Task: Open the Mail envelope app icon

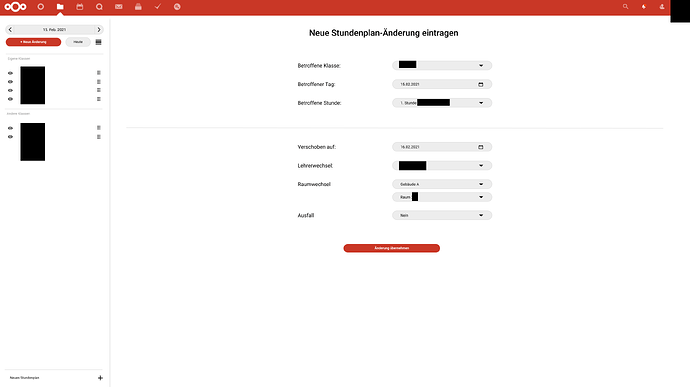Action: 119,7
